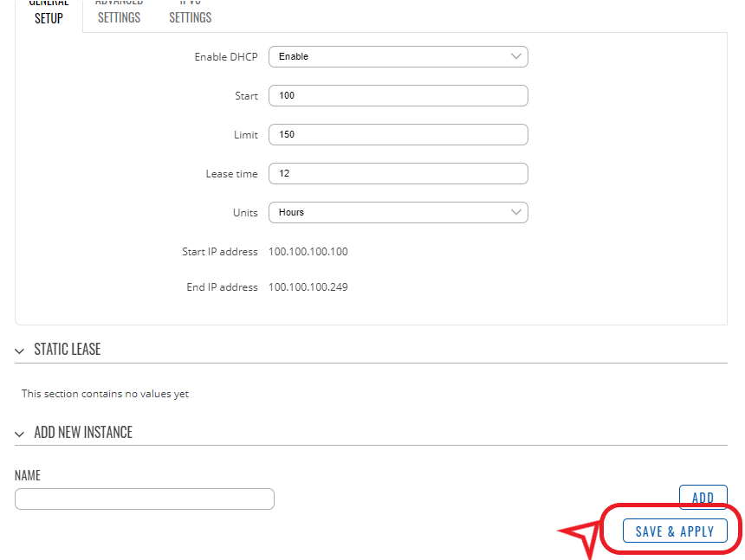This screenshot has height=560, width=745.
Task: Switch to the General Setup tab
Action: click(49, 13)
